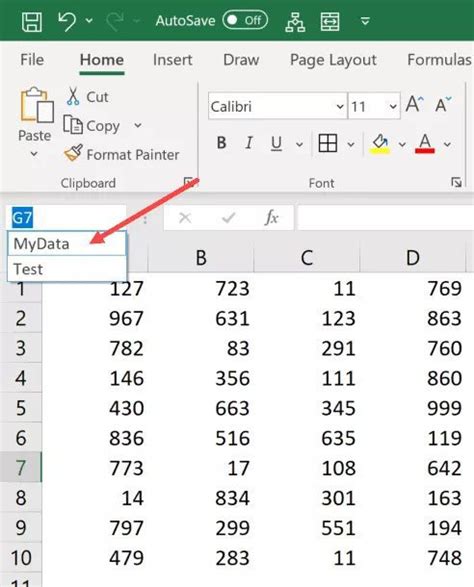Screen dimensions: 474x587
Task: Open the Undo history dropdown arrow
Action: coord(89,21)
